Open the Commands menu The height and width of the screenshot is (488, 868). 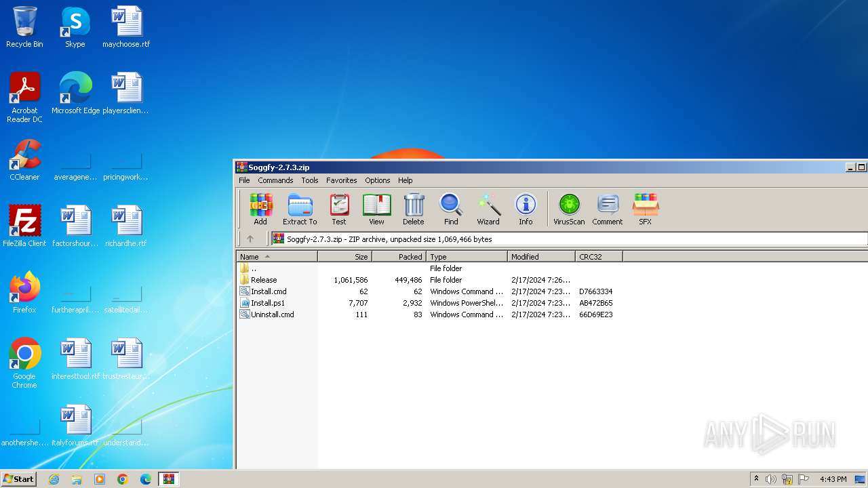pyautogui.click(x=275, y=180)
